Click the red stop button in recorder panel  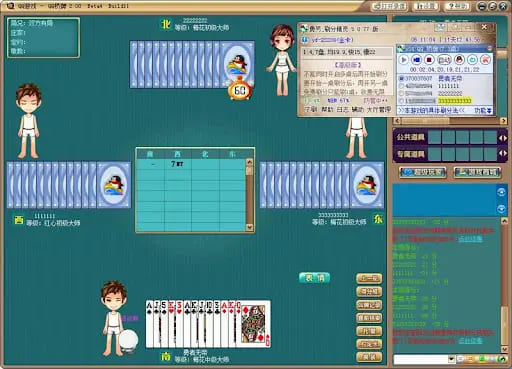429,60
